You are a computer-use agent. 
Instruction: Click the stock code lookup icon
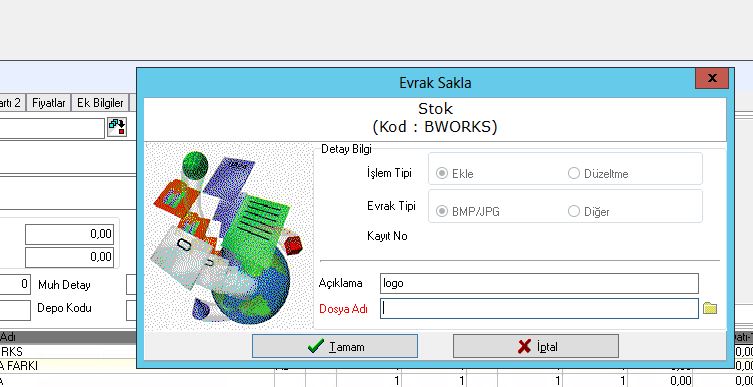[x=117, y=127]
